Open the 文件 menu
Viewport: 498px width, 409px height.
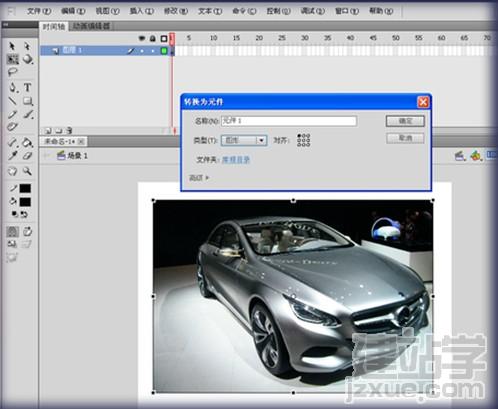[39, 11]
